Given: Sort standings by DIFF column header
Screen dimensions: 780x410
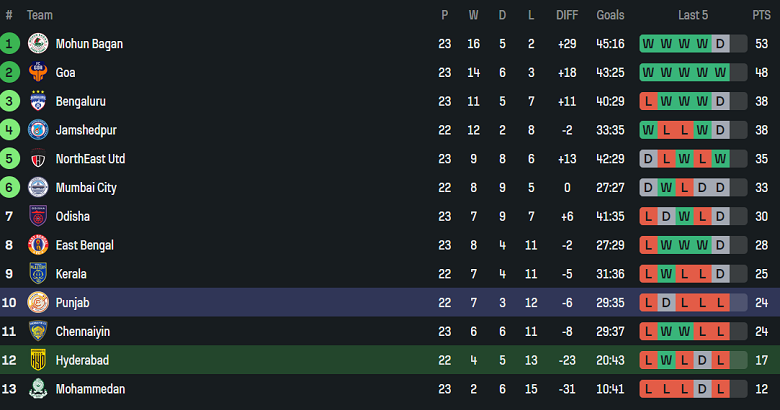Looking at the screenshot, I should coord(566,15).
